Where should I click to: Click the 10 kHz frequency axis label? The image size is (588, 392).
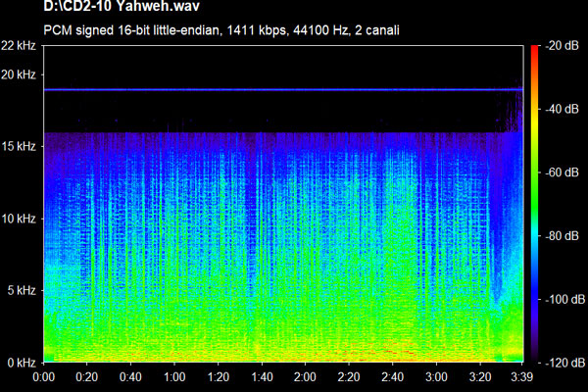[19, 218]
